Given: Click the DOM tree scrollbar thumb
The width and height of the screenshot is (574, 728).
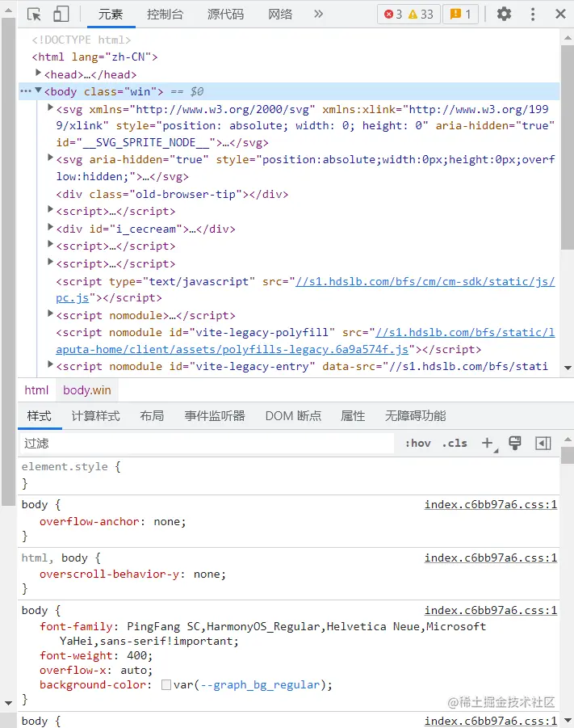Looking at the screenshot, I should tap(567, 147).
